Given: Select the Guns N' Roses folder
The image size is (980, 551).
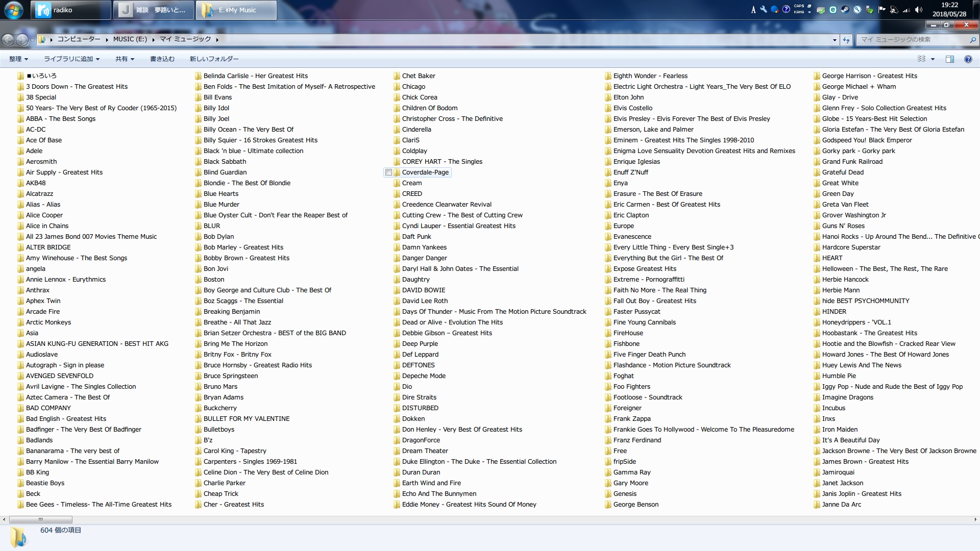Looking at the screenshot, I should click(839, 226).
